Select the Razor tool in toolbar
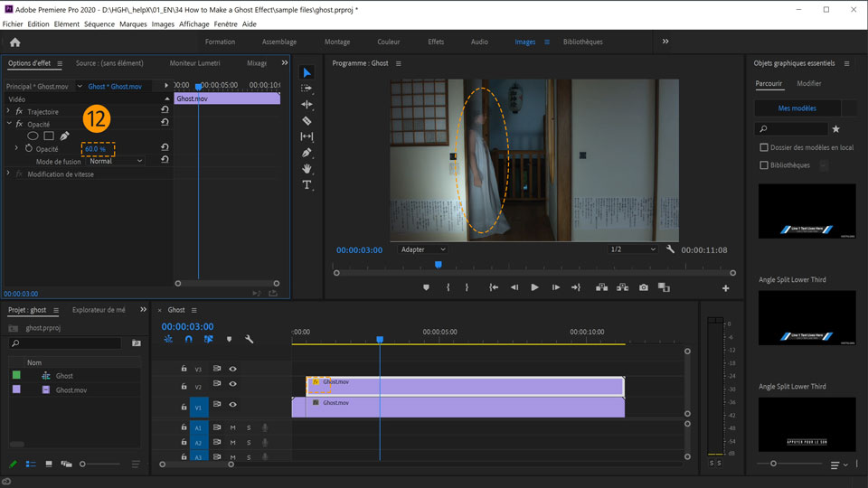 click(307, 120)
